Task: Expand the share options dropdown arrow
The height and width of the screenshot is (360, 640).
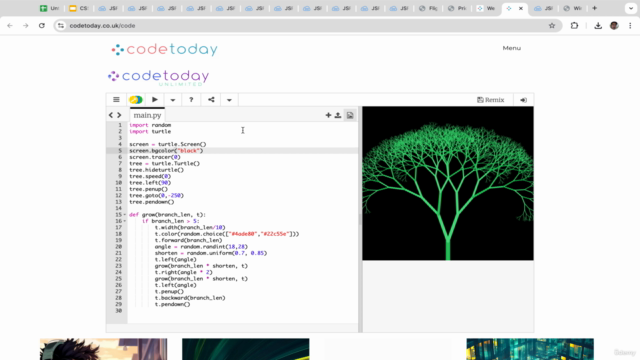Action: (229, 100)
